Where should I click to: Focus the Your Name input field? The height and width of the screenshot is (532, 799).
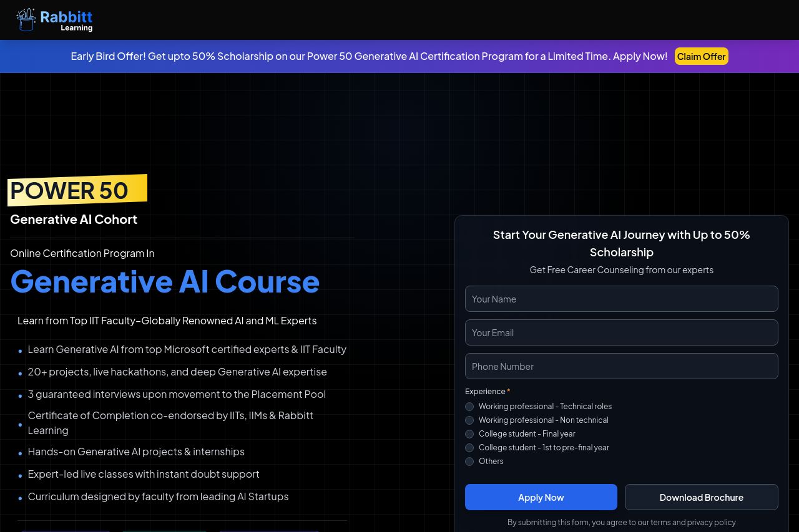pyautogui.click(x=621, y=299)
